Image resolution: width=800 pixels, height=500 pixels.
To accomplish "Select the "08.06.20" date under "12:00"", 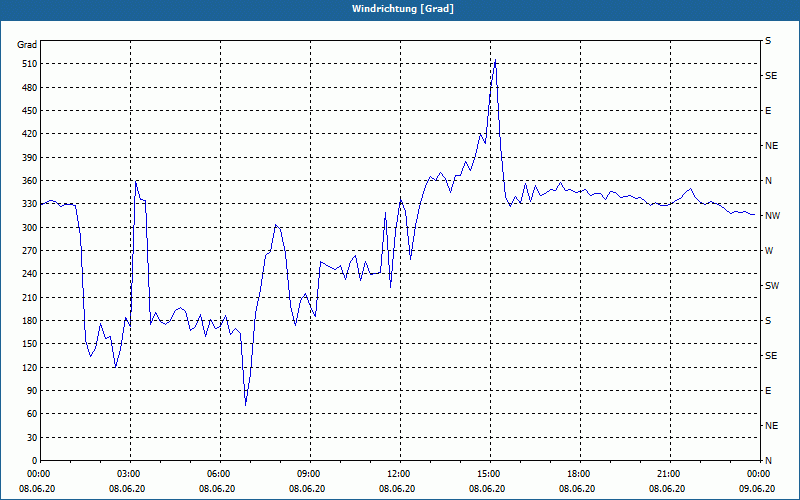I will [x=397, y=489].
